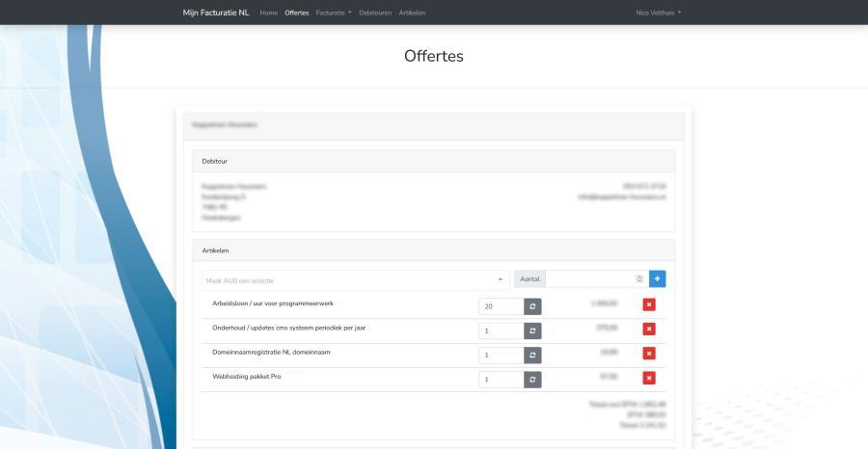Click the Aantal field stepper arrows
868x449 pixels.
pos(638,279)
